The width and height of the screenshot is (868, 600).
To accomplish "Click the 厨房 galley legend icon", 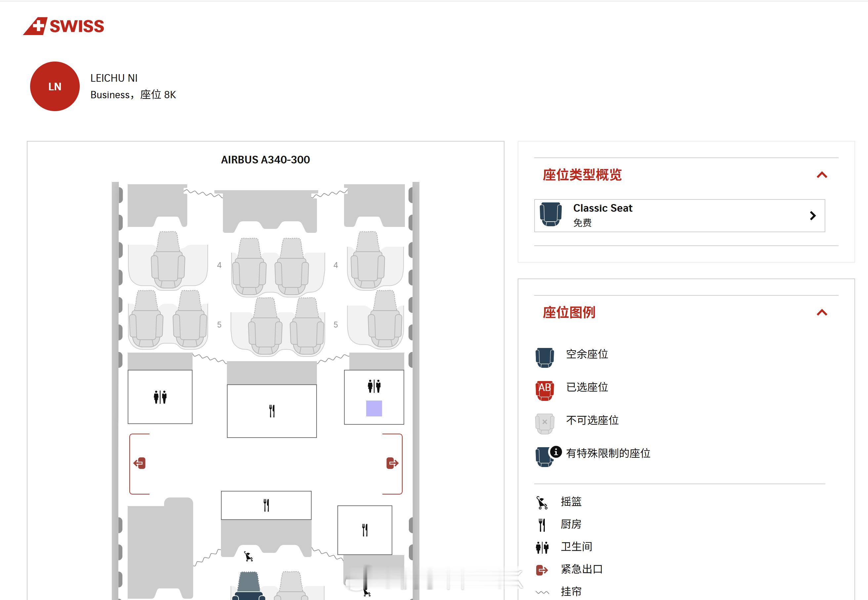I will point(542,525).
